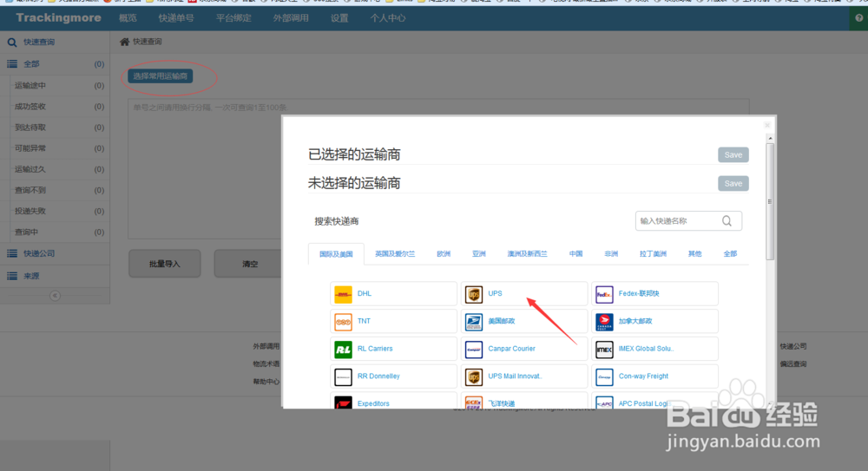Open 到达待取 status in the sidebar

pyautogui.click(x=56, y=128)
